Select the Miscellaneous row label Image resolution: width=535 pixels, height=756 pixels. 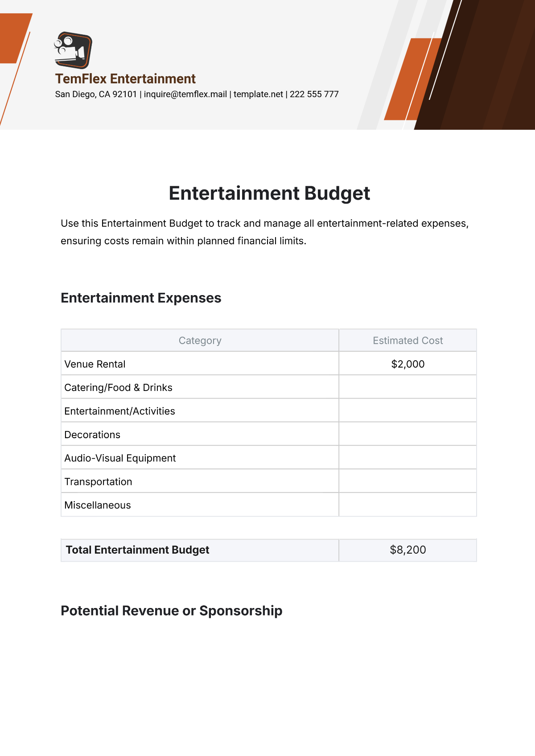pos(98,505)
